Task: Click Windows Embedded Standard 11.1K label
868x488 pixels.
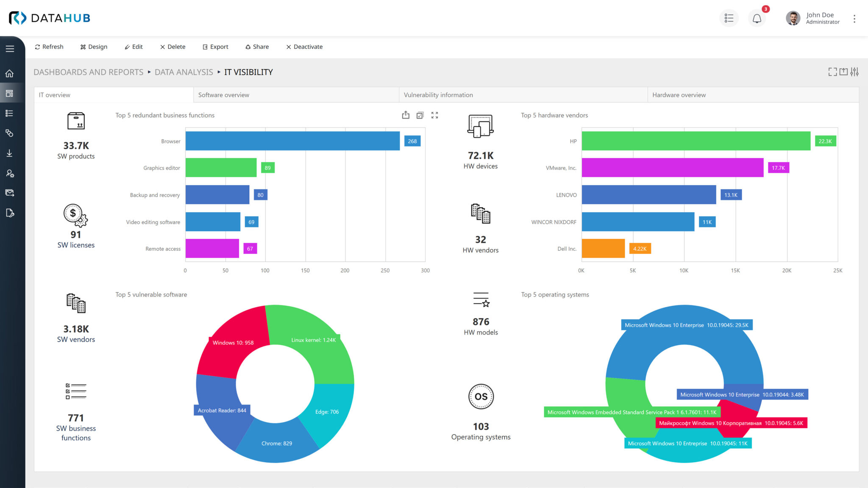Action: pos(632,412)
